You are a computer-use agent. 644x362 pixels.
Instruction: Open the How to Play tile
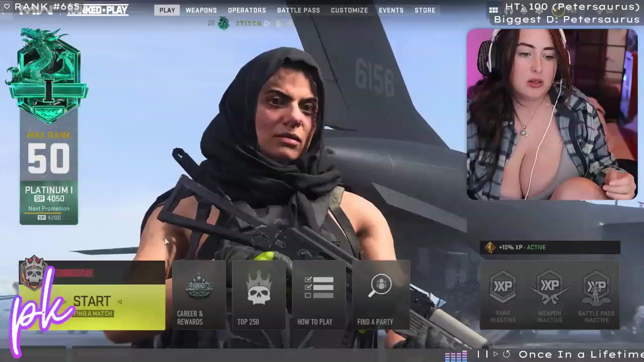(x=319, y=295)
